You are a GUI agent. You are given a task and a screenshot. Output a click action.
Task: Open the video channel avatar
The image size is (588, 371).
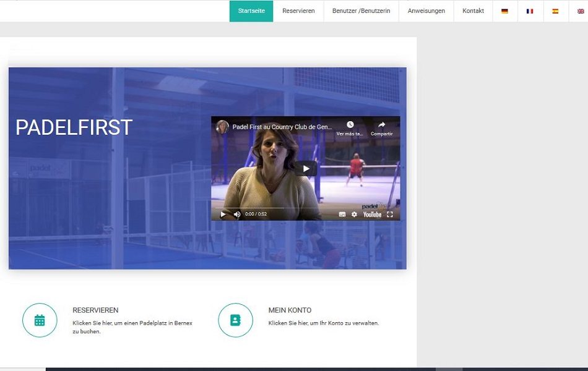[x=222, y=127]
